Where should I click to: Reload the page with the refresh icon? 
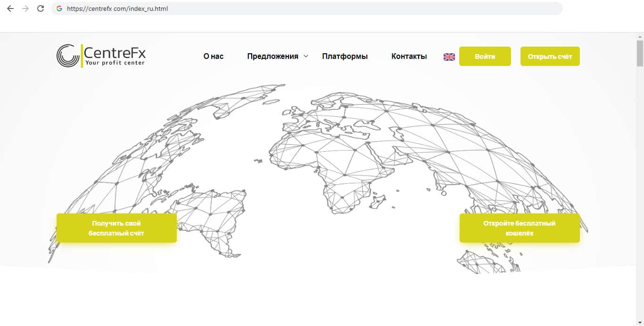click(x=41, y=8)
